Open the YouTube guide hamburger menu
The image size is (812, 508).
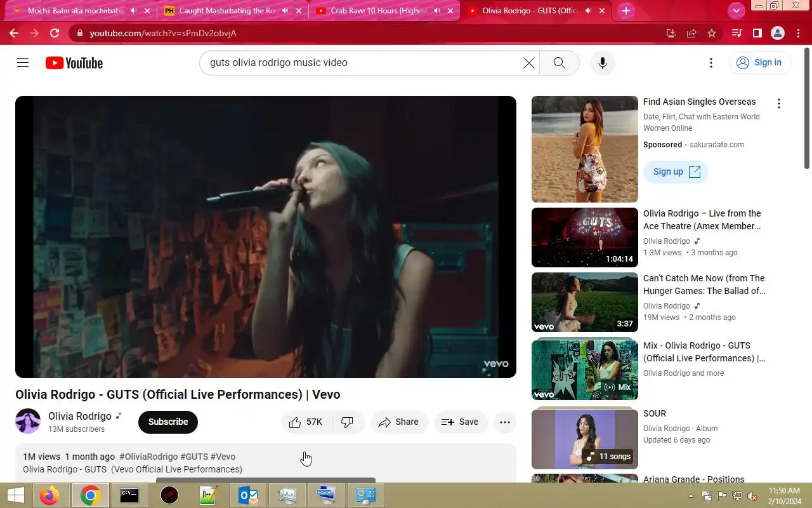tap(23, 62)
